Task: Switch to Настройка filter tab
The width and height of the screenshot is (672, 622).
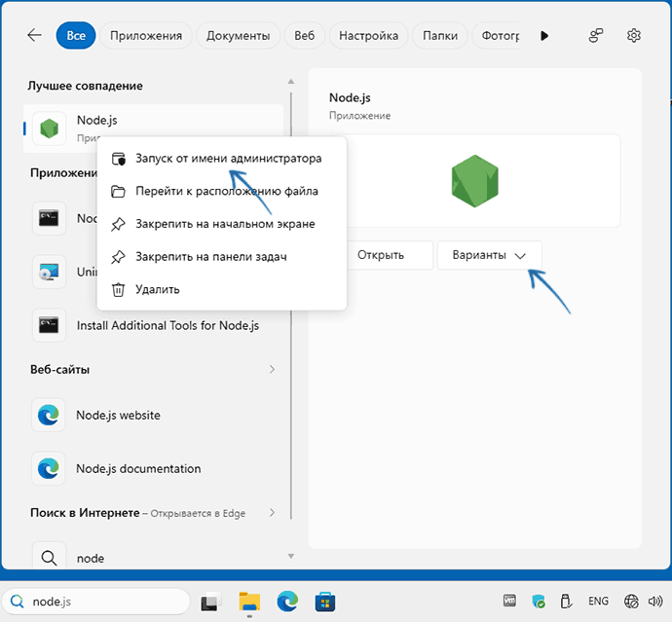Action: (x=368, y=36)
